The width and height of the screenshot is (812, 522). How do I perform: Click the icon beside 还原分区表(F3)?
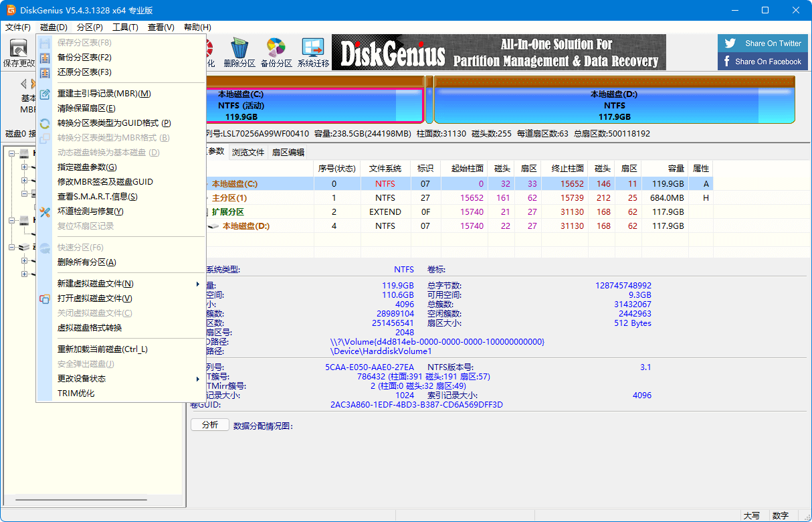(x=45, y=72)
